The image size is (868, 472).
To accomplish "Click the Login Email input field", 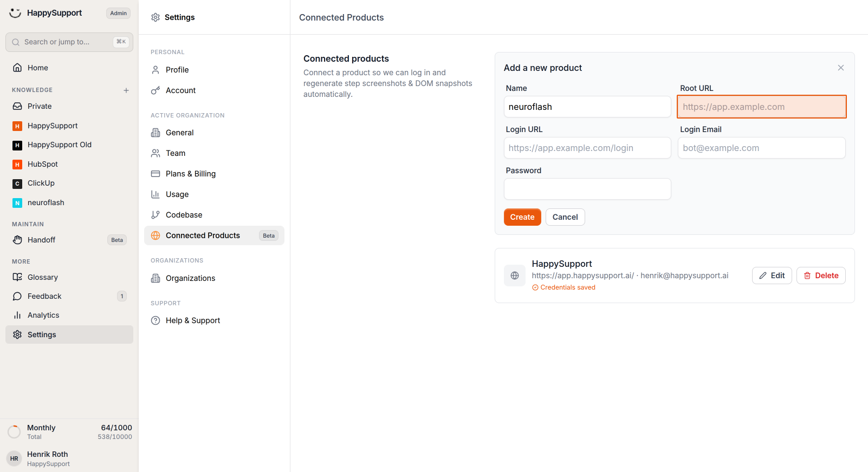I will coord(762,148).
